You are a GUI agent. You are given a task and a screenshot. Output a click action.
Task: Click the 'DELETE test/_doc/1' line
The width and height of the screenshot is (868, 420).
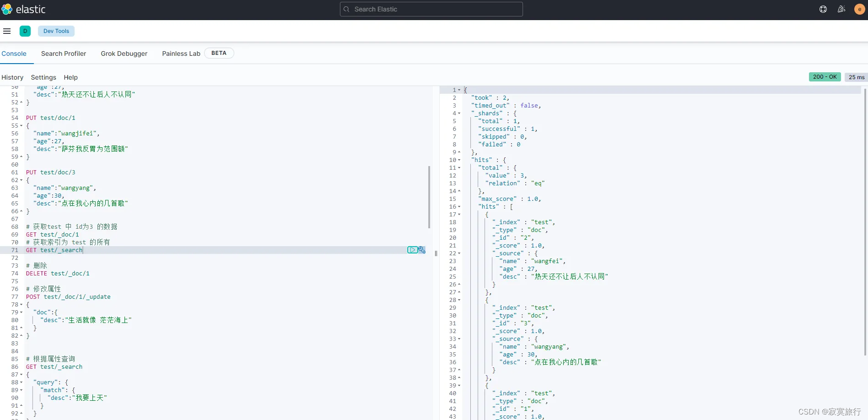[x=58, y=273]
